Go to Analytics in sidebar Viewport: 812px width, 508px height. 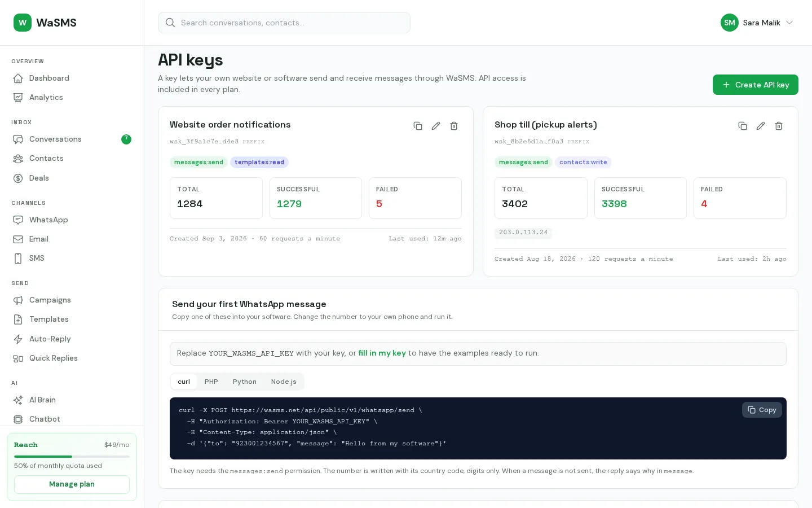[x=72, y=97]
